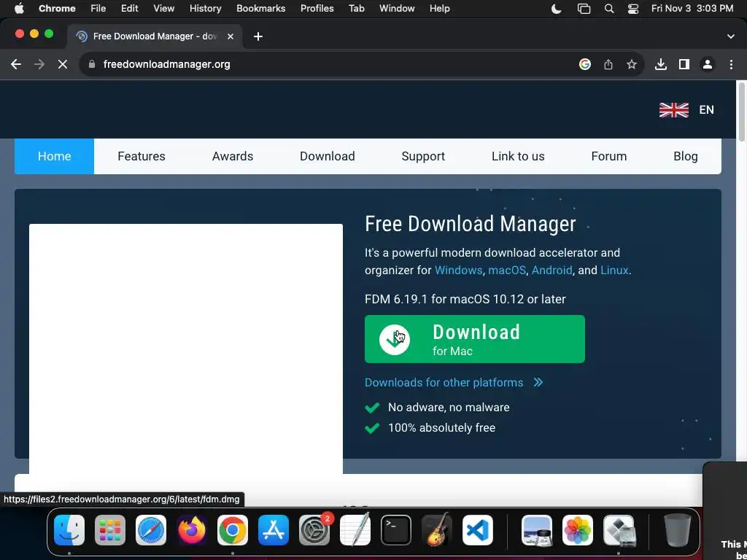Open the Features navigation tab
This screenshot has width=747, height=560.
coord(142,156)
